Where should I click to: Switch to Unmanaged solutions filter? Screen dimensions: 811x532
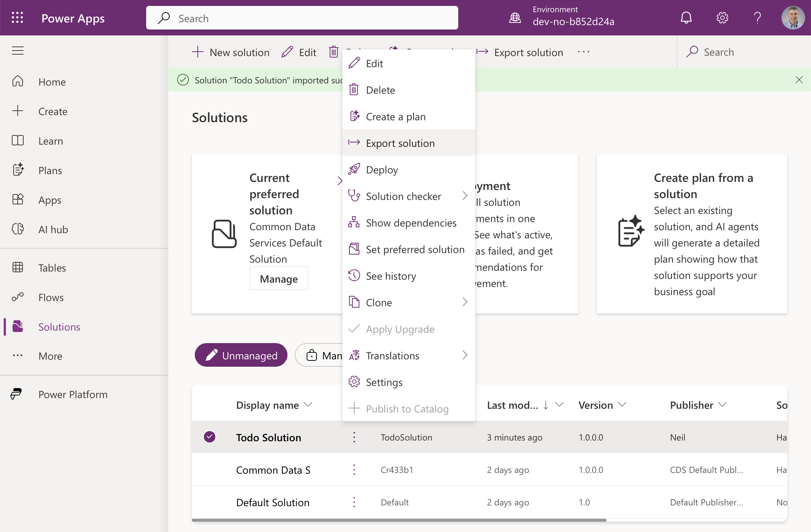tap(241, 355)
